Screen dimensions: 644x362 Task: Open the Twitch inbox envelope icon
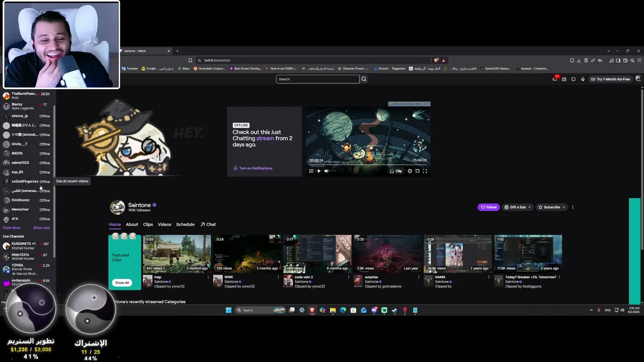point(564,79)
